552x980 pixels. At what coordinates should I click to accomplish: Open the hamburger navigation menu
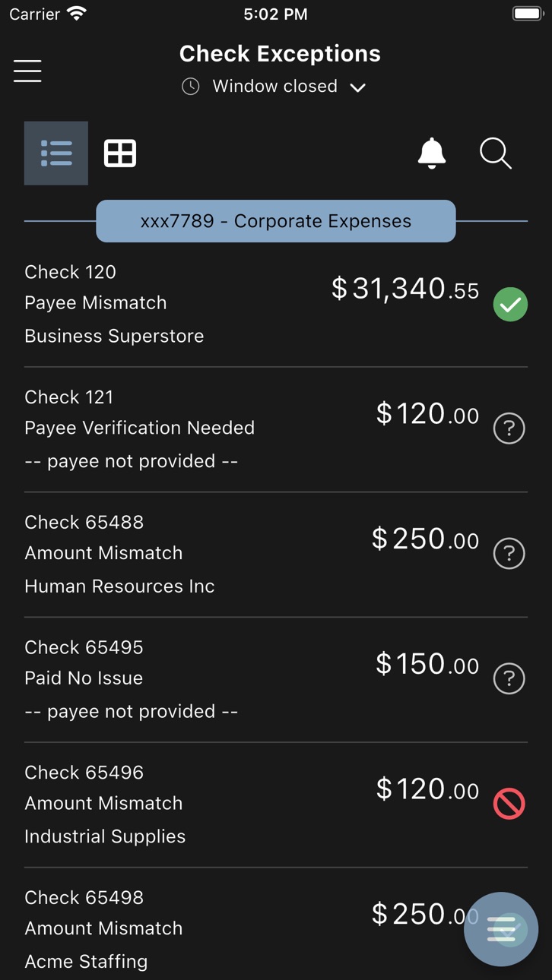click(27, 71)
